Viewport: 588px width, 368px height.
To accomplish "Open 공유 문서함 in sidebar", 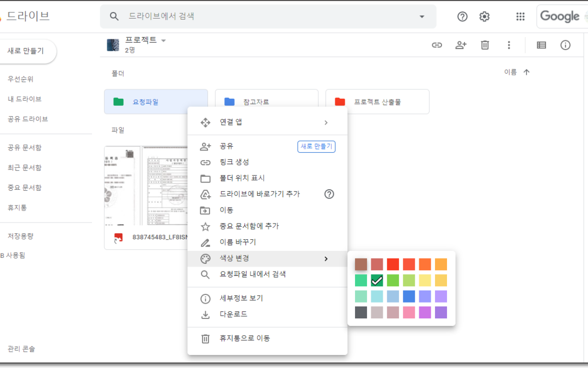I will point(24,148).
